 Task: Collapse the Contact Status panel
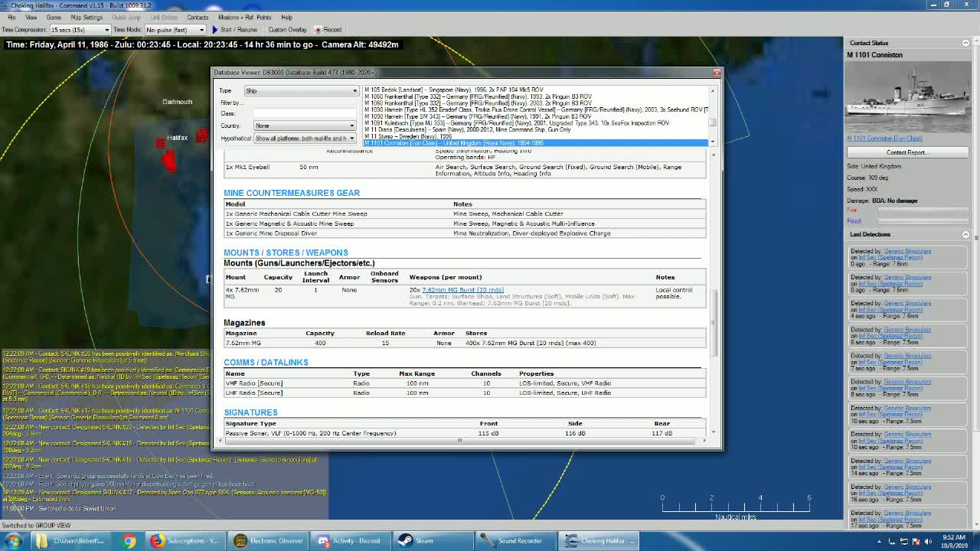965,43
